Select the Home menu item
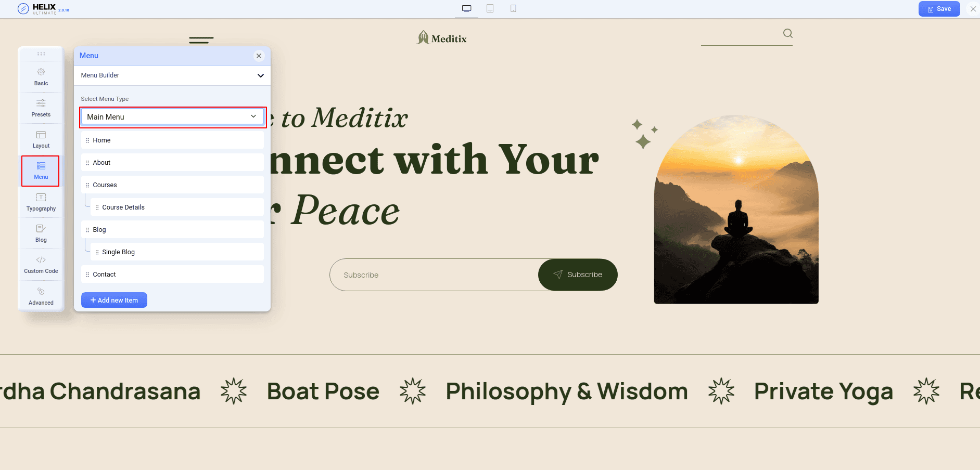 coord(172,140)
